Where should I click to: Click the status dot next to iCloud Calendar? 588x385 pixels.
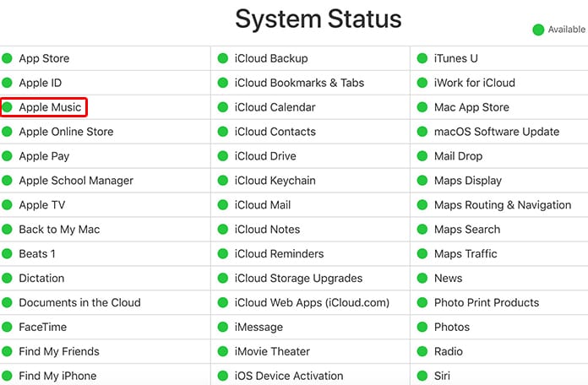point(223,107)
